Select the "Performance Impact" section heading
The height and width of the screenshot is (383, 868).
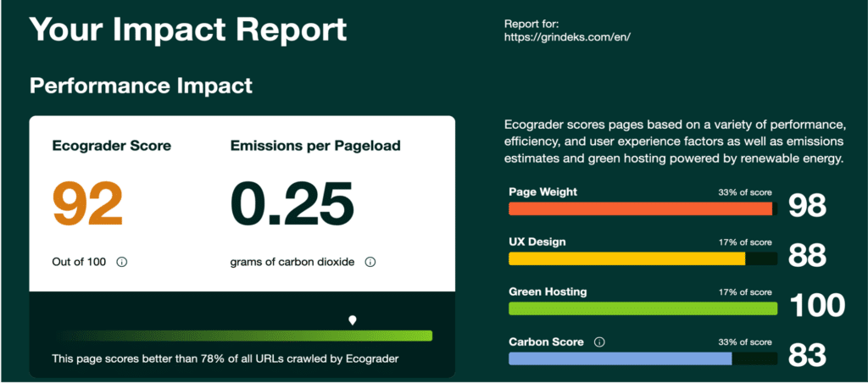coord(141,86)
